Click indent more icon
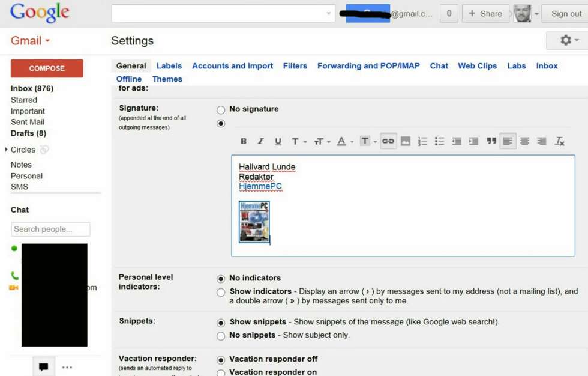 tap(473, 141)
